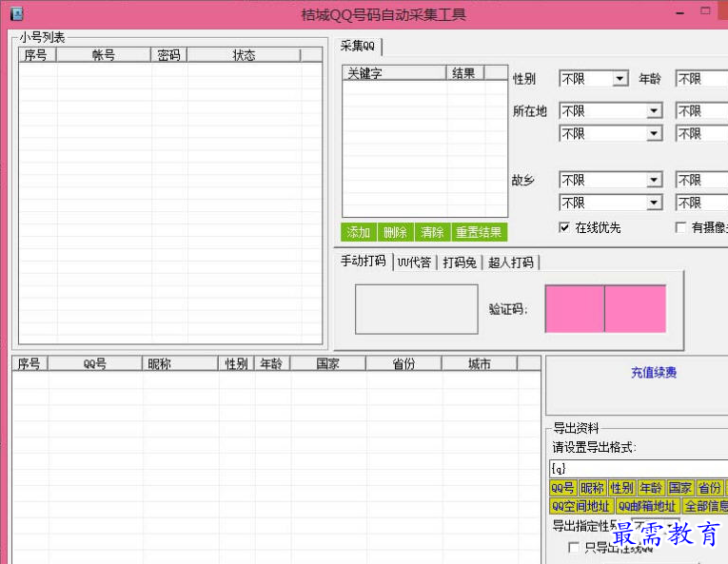This screenshot has width=728, height=564.
Task: Click the 年龄 column header in results table
Action: 272,363
